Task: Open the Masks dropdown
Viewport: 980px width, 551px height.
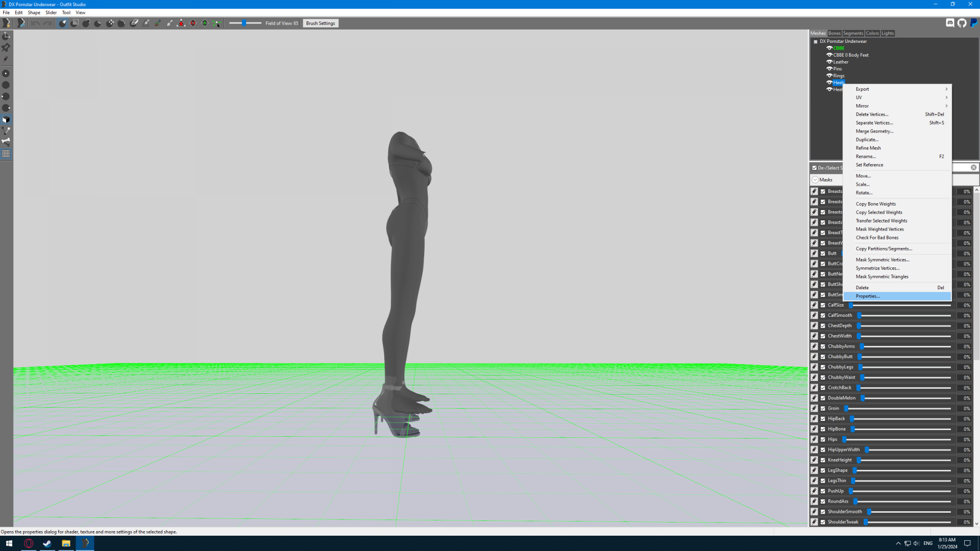Action: coord(815,180)
